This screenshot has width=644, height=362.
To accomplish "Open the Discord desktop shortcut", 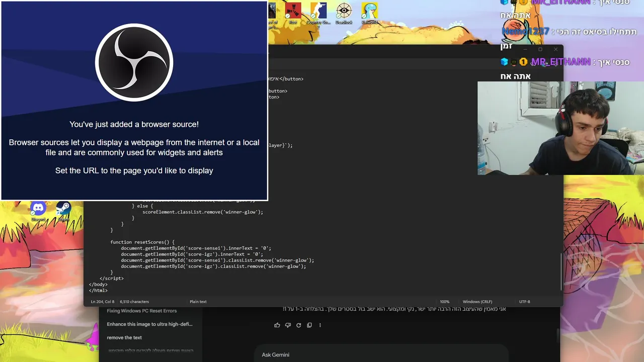I will click(x=38, y=211).
